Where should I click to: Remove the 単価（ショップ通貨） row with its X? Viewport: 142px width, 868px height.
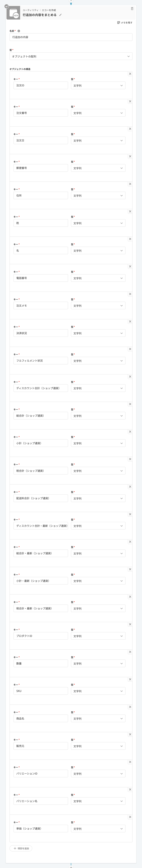(130, 817)
